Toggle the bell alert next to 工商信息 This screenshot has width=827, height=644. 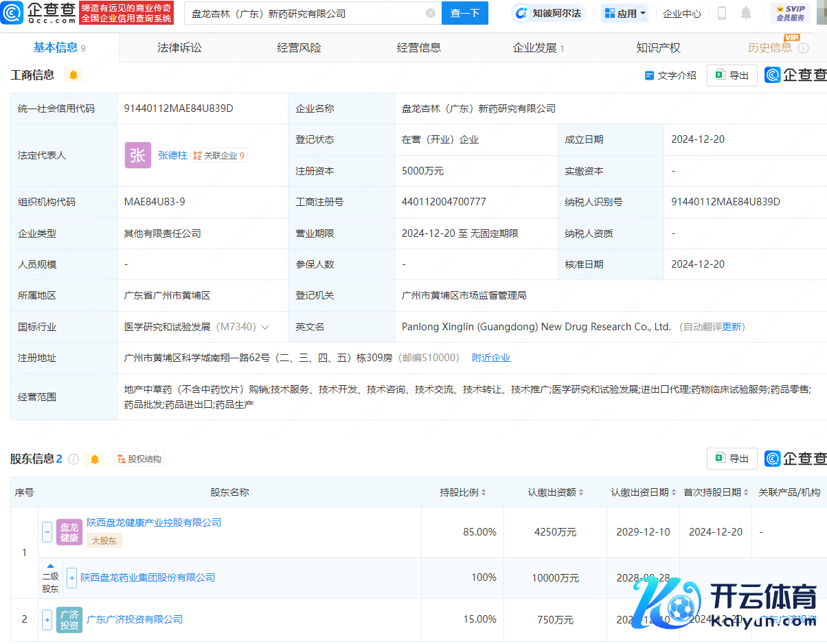pos(73,75)
